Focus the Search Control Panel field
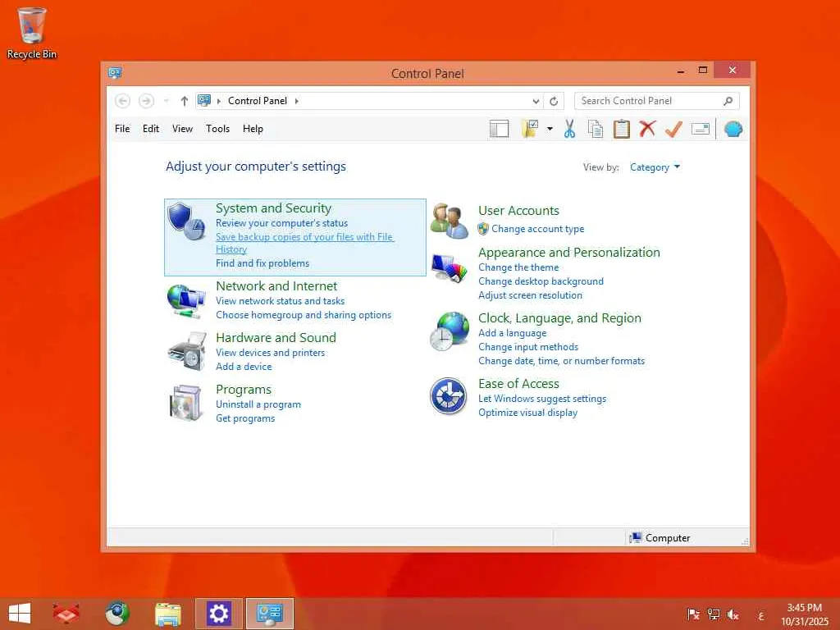The width and height of the screenshot is (840, 630). (657, 101)
